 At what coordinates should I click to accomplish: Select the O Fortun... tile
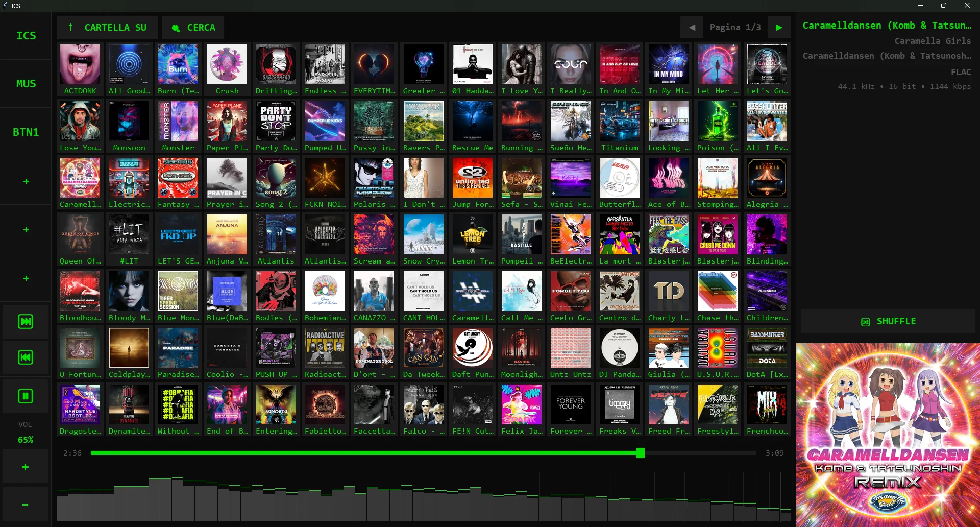(x=80, y=353)
